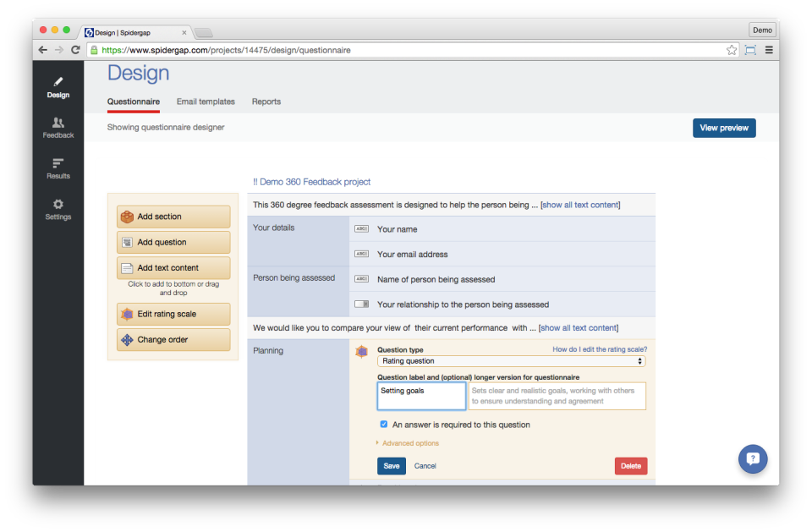Open 'How do I edit the rating scale?' link

click(x=600, y=349)
